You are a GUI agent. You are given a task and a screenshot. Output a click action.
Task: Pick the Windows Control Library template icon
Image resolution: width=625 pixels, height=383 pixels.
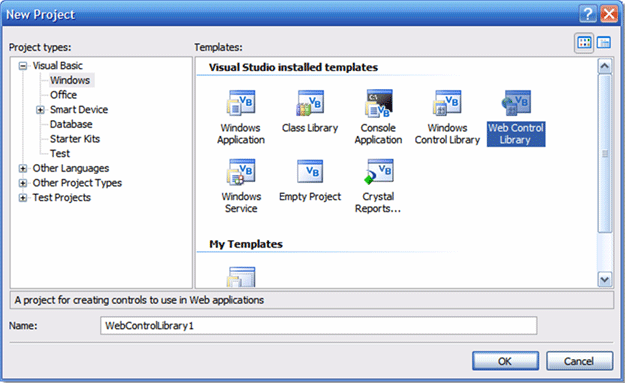[447, 103]
